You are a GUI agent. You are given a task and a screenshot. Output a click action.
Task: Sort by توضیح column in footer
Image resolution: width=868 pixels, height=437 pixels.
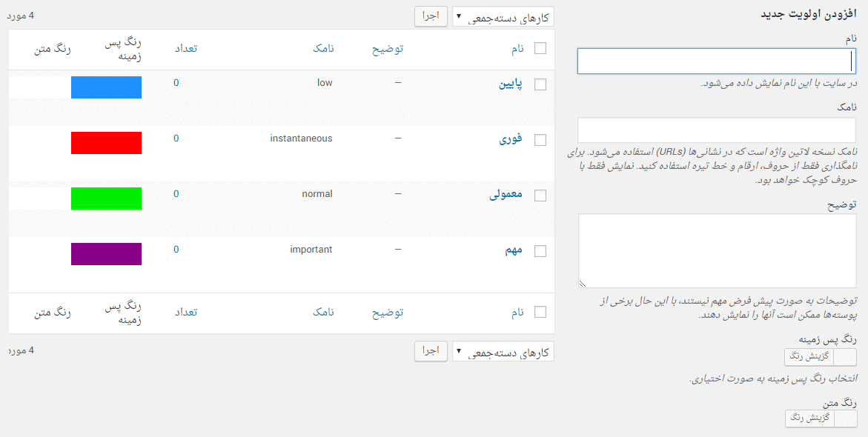pyautogui.click(x=387, y=313)
